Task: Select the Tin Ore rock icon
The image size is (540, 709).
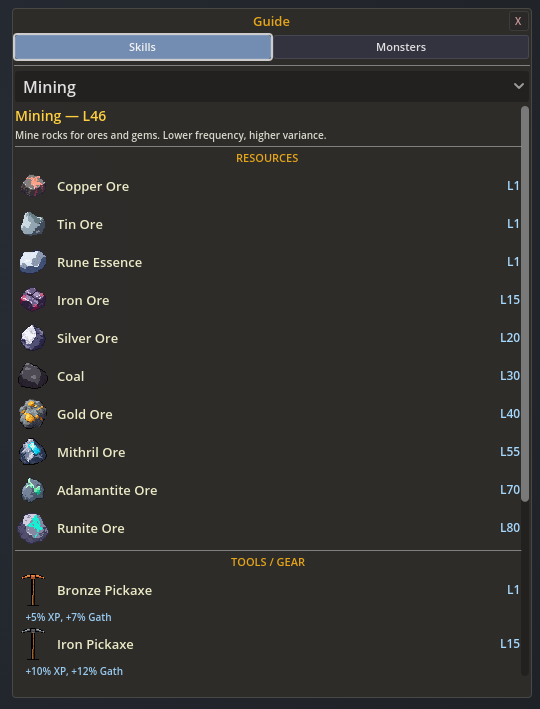Action: tap(33, 224)
